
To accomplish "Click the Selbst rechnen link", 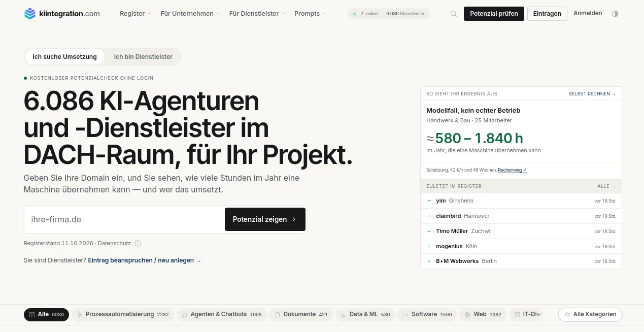I will point(592,94).
